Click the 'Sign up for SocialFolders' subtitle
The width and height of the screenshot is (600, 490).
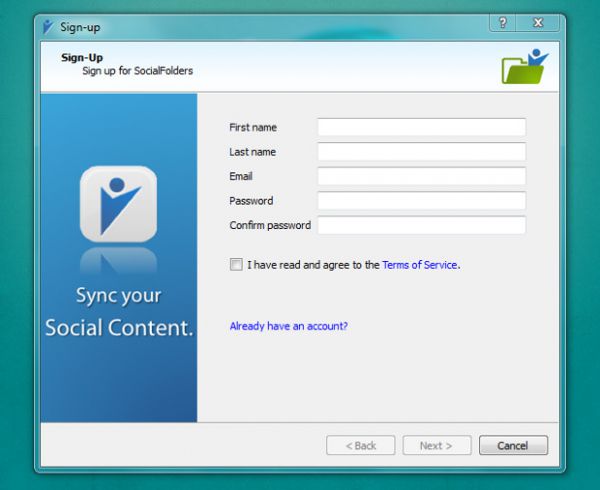pos(137,71)
